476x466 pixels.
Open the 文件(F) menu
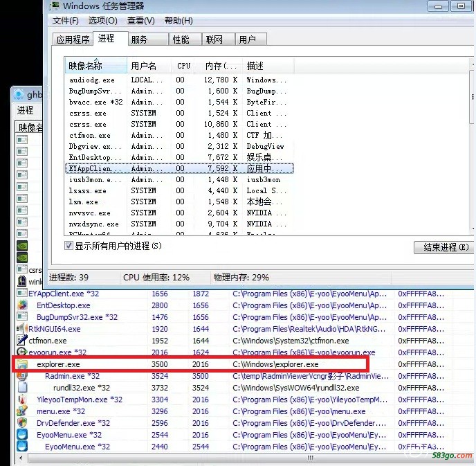65,21
